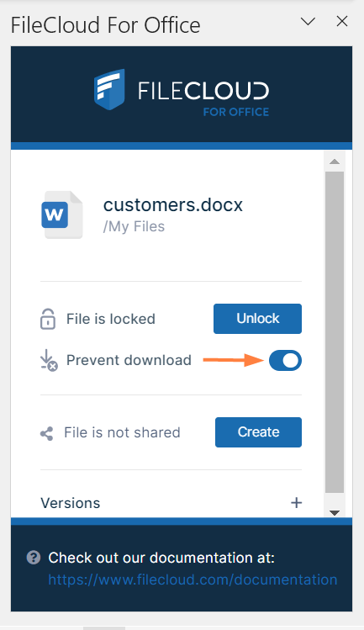Image resolution: width=364 pixels, height=630 pixels.
Task: Click the padlock icon beside File is locked
Action: [48, 319]
